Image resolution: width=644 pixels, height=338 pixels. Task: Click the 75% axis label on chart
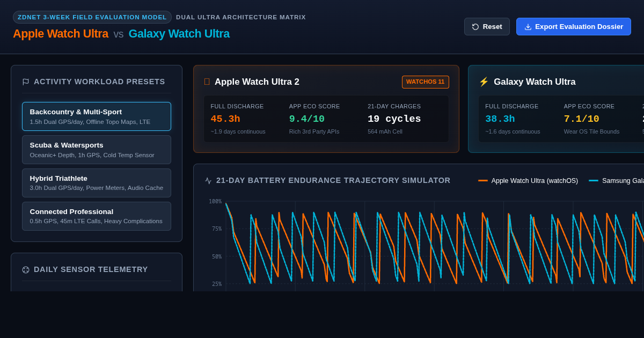[217, 229]
